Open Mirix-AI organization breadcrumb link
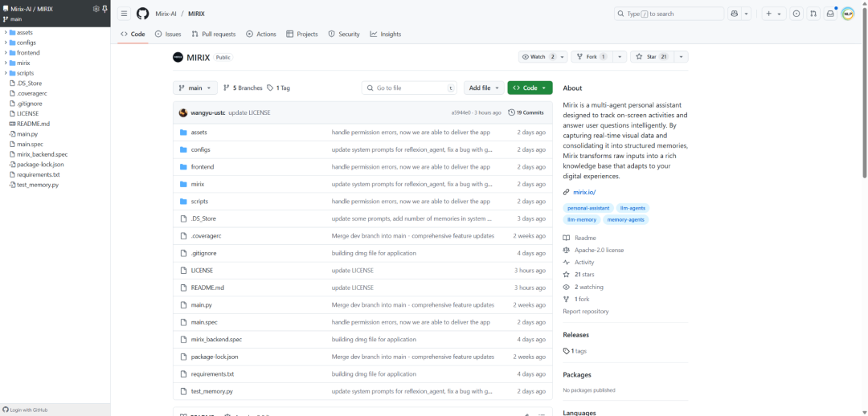 click(x=166, y=14)
